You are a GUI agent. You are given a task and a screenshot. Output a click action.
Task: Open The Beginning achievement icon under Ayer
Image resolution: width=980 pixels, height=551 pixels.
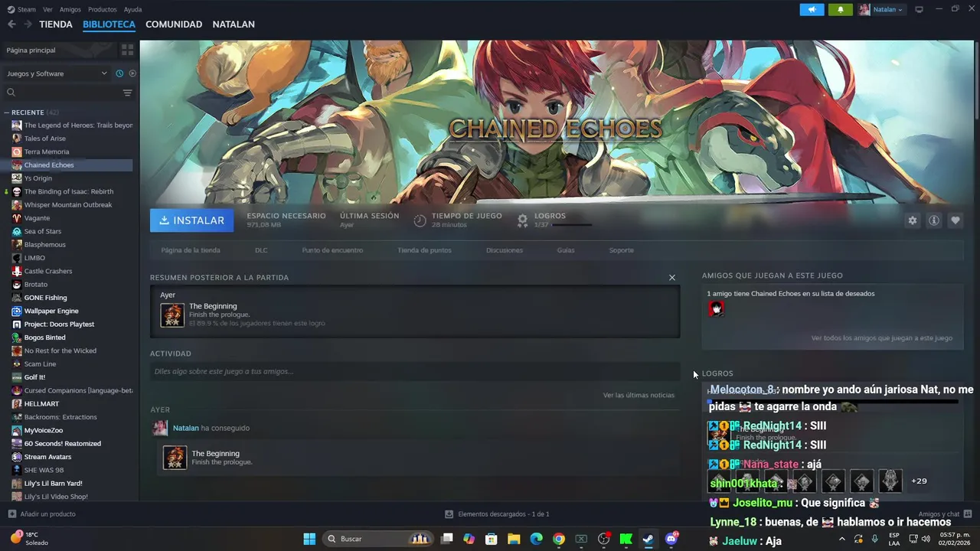175,458
